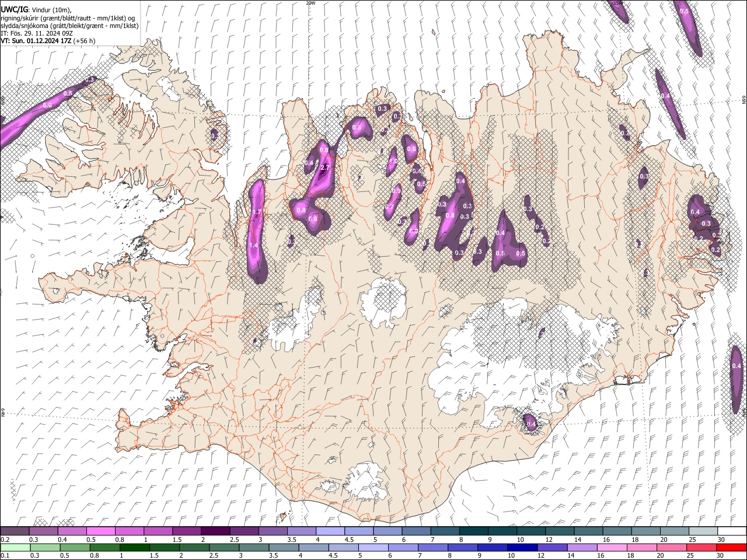
Task: Select the lilac 14–16 rain legend swatch
Action: click(x=582, y=547)
